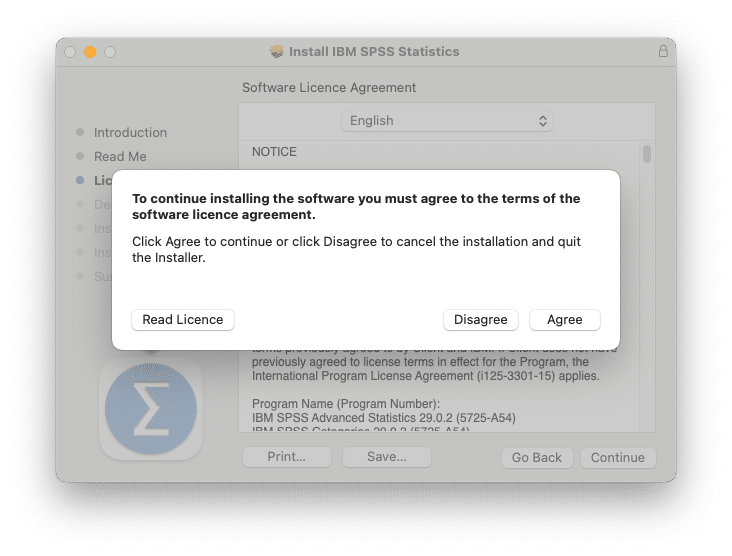Click the Save... button
This screenshot has height=556, width=732.
pyautogui.click(x=387, y=457)
